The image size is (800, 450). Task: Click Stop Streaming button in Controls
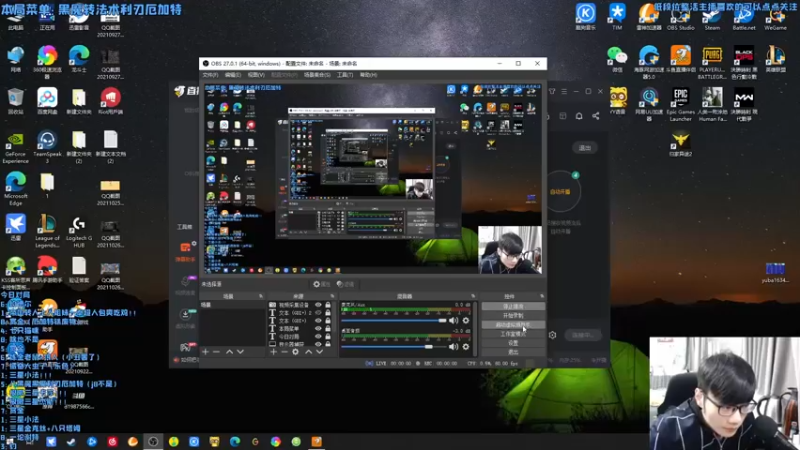click(513, 306)
